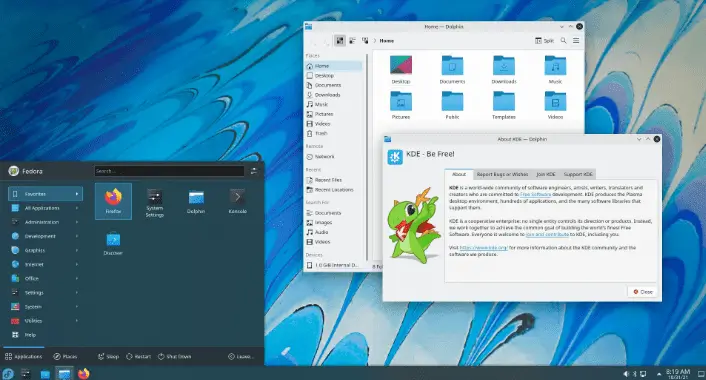Click the Firefox icon in the taskbar
Screen dimensions: 706x380
[x=83, y=373]
